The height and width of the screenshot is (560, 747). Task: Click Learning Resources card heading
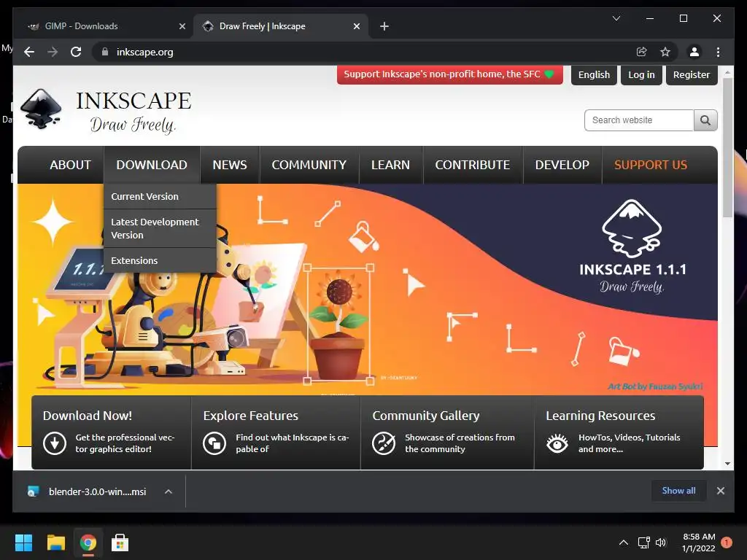click(600, 416)
